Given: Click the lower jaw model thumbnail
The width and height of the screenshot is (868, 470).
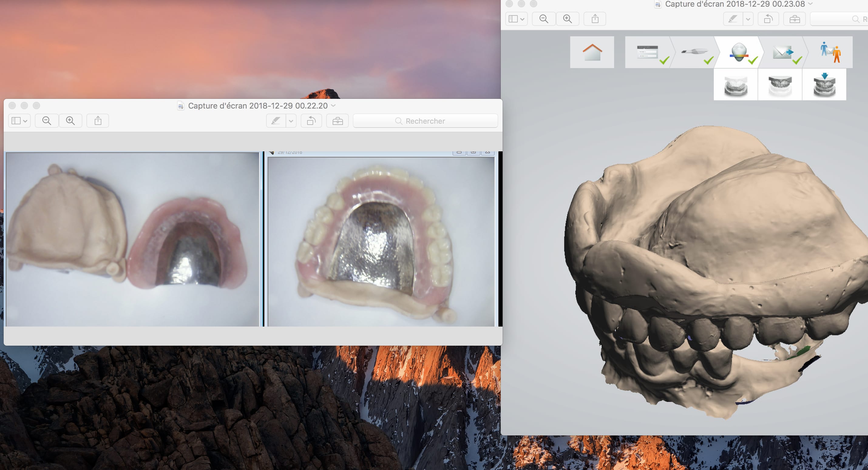Looking at the screenshot, I should 736,85.
